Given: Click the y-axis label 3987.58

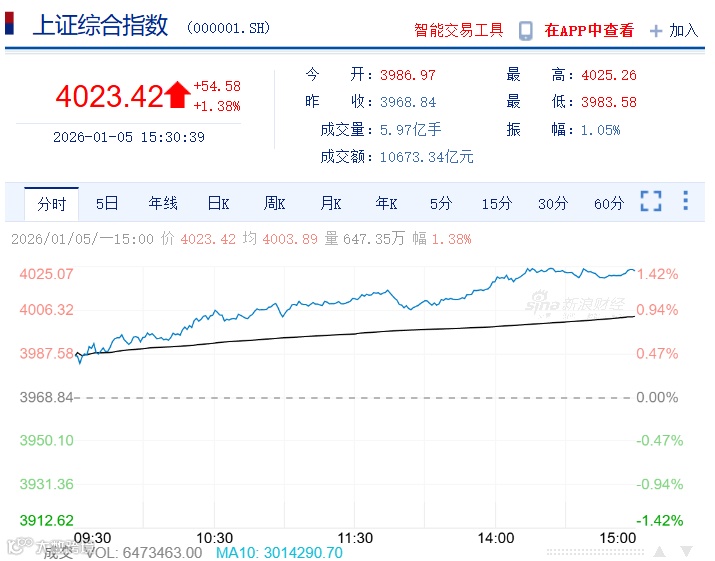Looking at the screenshot, I should (x=46, y=353).
